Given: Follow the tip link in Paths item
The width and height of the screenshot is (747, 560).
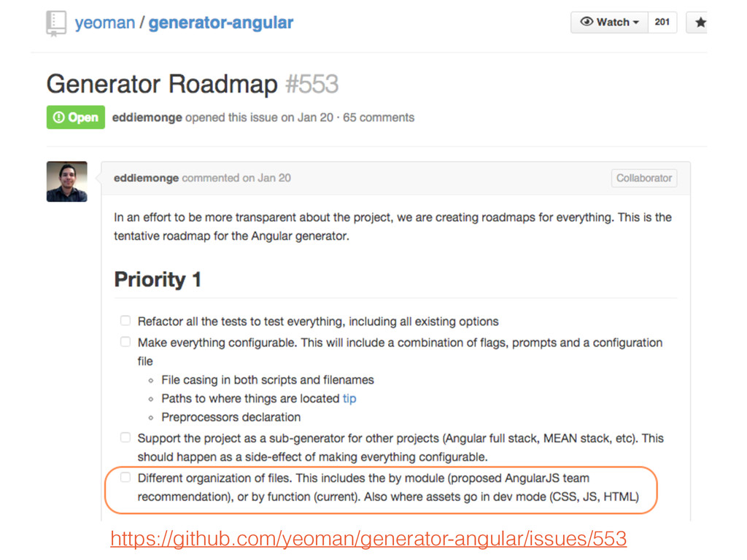Looking at the screenshot, I should point(349,398).
